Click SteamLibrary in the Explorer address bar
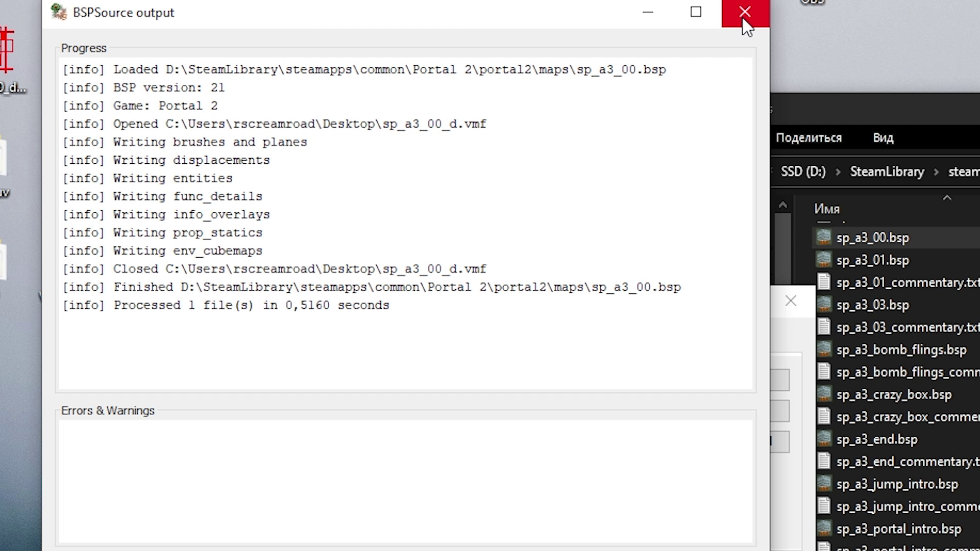Viewport: 980px width, 551px height. click(x=887, y=171)
